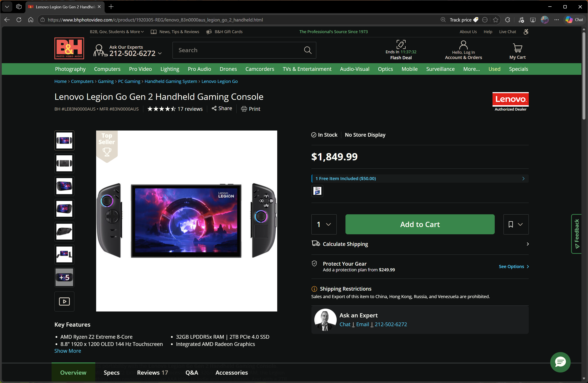Open the quantity dropdown
The height and width of the screenshot is (383, 588).
(324, 224)
